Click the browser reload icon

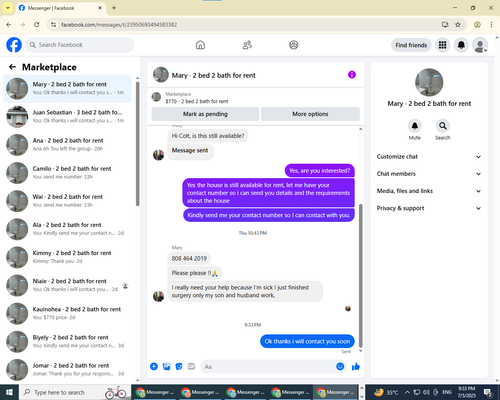pyautogui.click(x=37, y=25)
